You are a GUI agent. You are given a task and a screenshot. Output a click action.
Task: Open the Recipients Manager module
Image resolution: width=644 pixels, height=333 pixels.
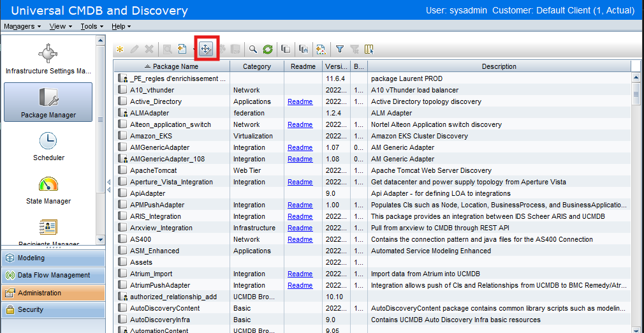[x=48, y=232]
